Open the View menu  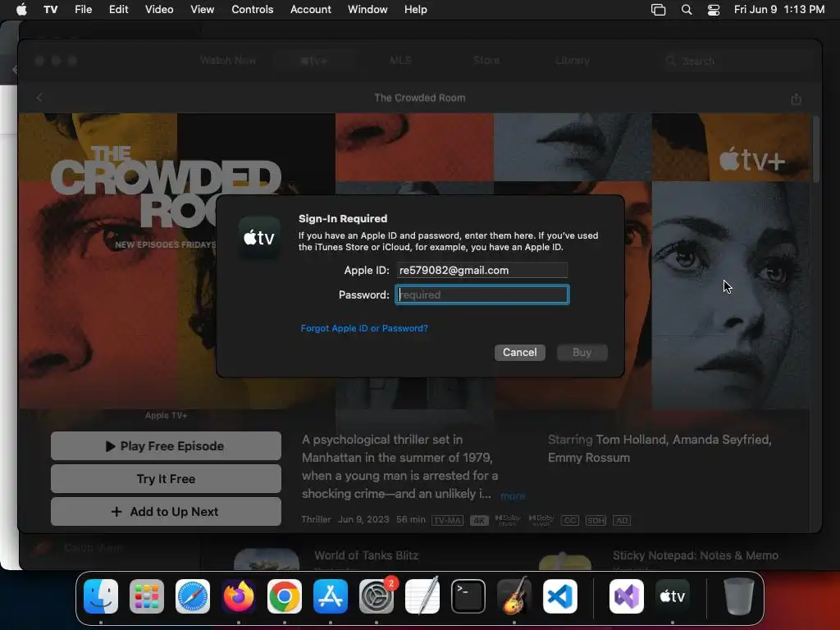(202, 9)
